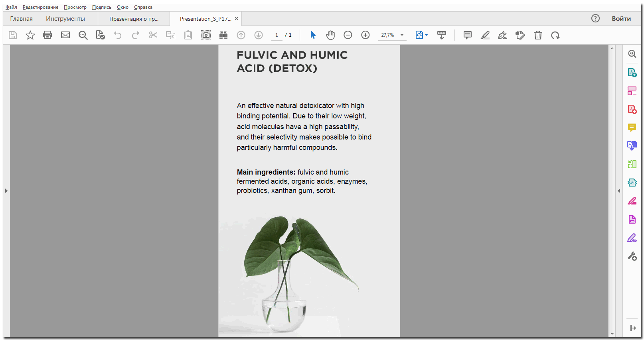Screen dimensions: 644x340
Task: Send file by email envelope icon
Action: coord(65,35)
